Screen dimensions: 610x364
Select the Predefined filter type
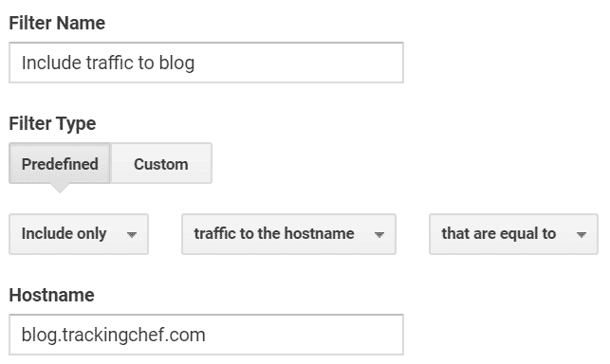pyautogui.click(x=60, y=163)
